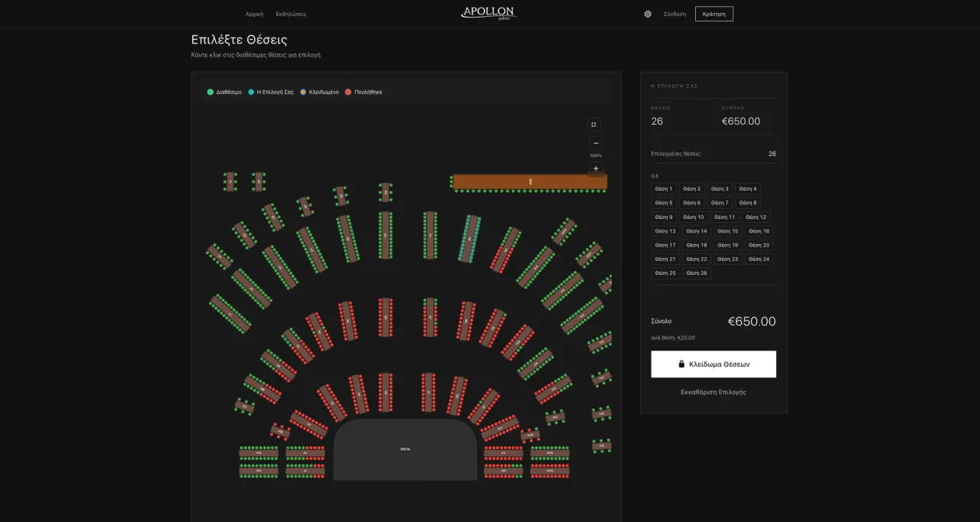
Task: Click the PISTA stage area on the map
Action: tap(405, 449)
